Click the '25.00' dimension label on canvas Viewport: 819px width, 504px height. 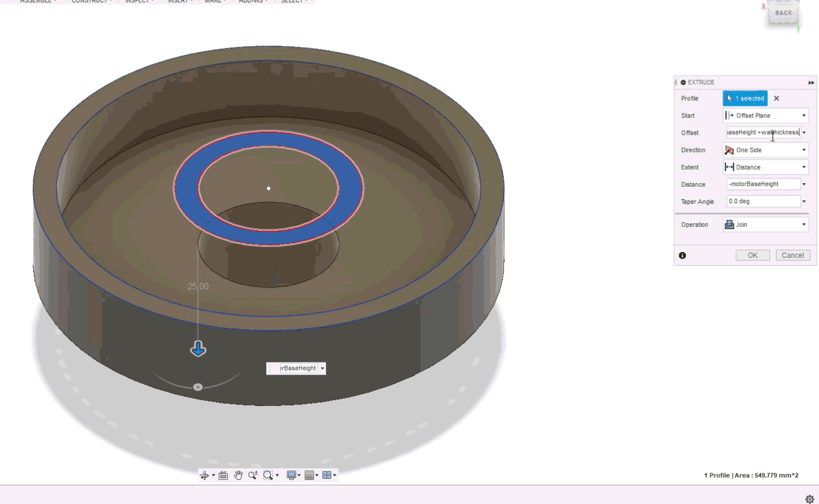click(198, 286)
